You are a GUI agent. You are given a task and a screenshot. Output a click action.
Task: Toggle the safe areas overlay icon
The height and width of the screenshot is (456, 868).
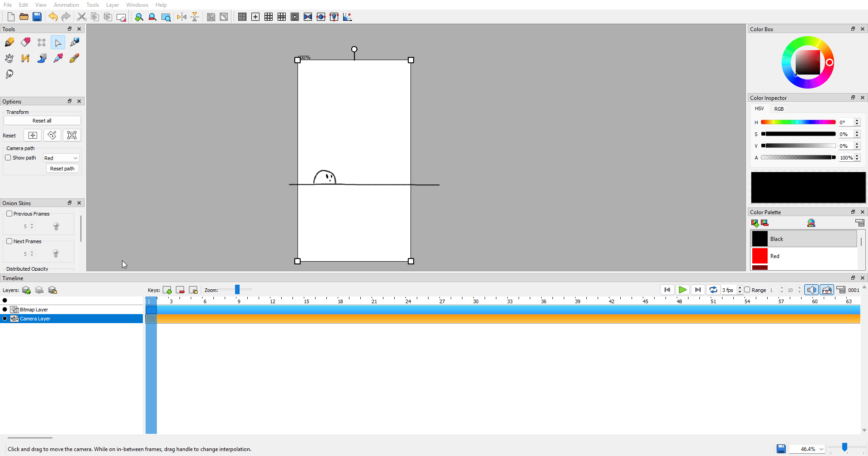(295, 17)
